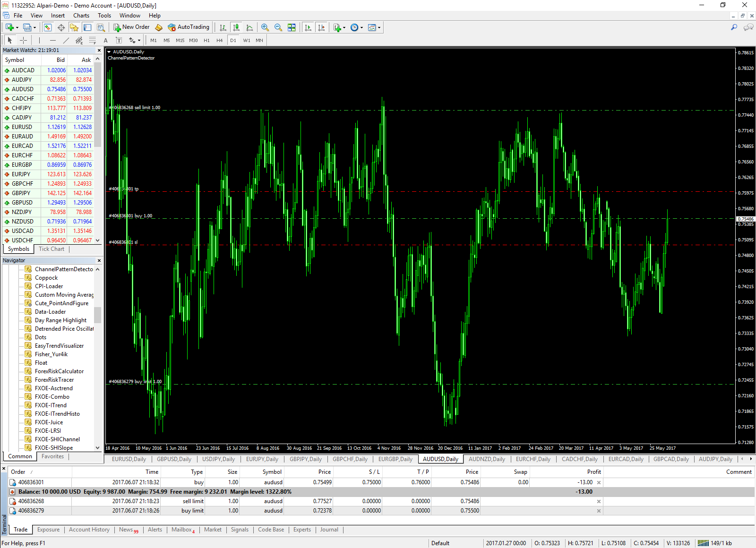Draw a horizontal line tool
756x548 pixels.
[53, 40]
